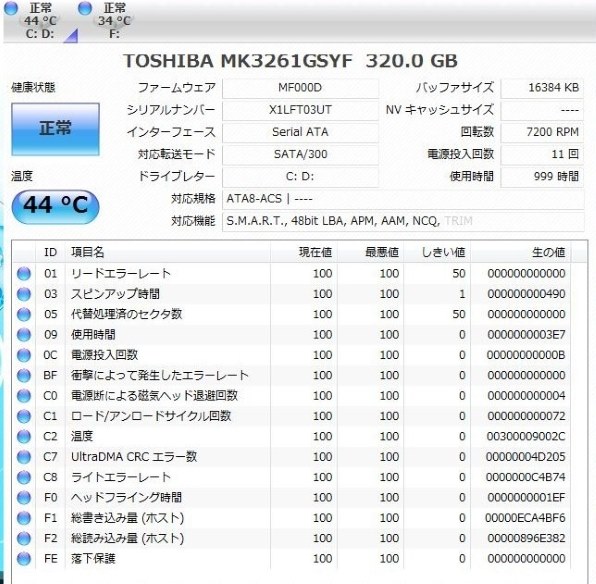Viewport: 596px width, 584px height.
Task: Click the status icon for ID F1
Action: tap(24, 518)
